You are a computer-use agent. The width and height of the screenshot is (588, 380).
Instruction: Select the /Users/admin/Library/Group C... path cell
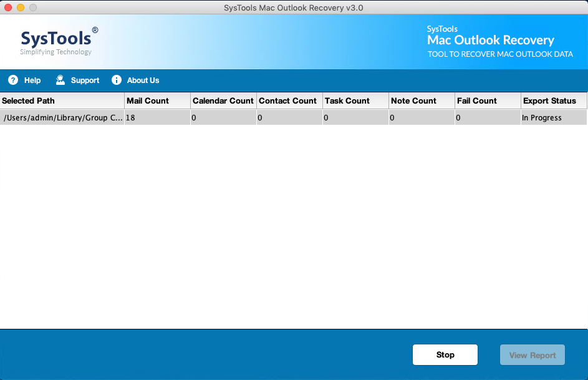62,118
